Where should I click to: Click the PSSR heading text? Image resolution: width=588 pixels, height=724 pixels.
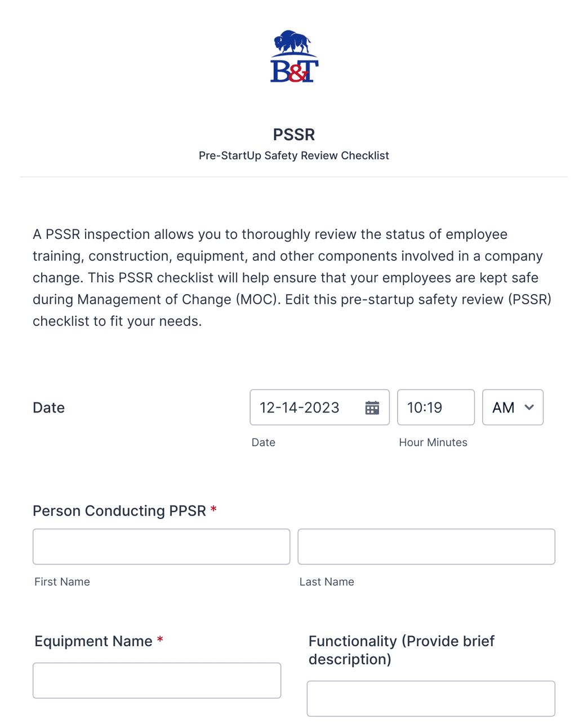(x=293, y=135)
